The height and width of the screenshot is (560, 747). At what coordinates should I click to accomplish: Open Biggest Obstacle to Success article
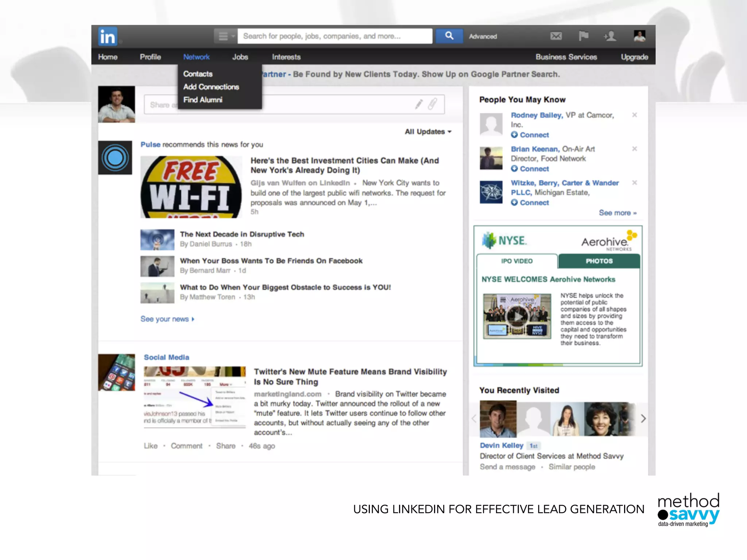click(285, 287)
